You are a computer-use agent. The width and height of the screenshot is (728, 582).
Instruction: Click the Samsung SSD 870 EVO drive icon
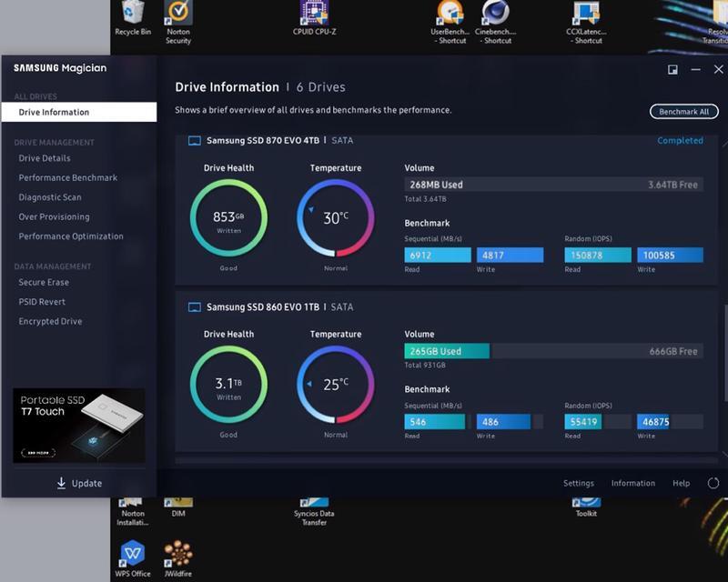click(195, 141)
